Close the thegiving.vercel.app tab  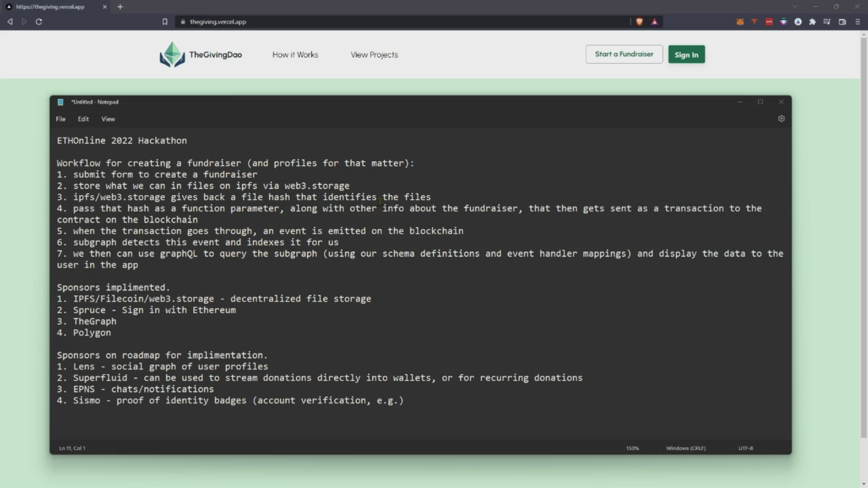(105, 7)
